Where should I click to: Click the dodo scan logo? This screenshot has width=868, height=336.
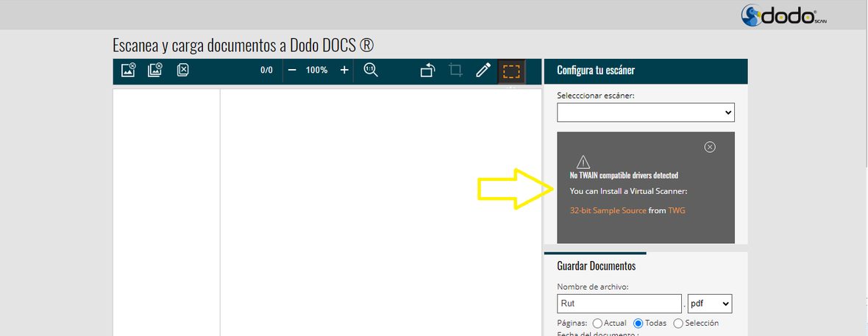[x=784, y=15]
